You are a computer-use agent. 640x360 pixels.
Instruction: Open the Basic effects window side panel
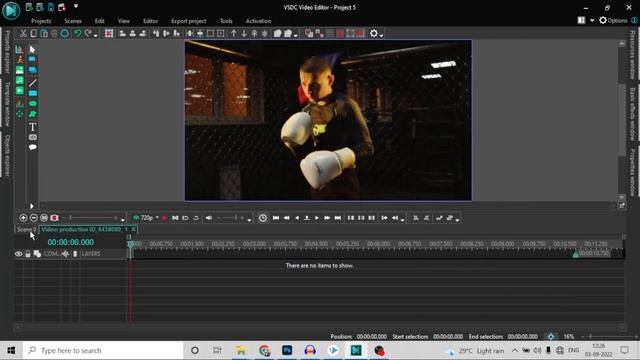632,114
